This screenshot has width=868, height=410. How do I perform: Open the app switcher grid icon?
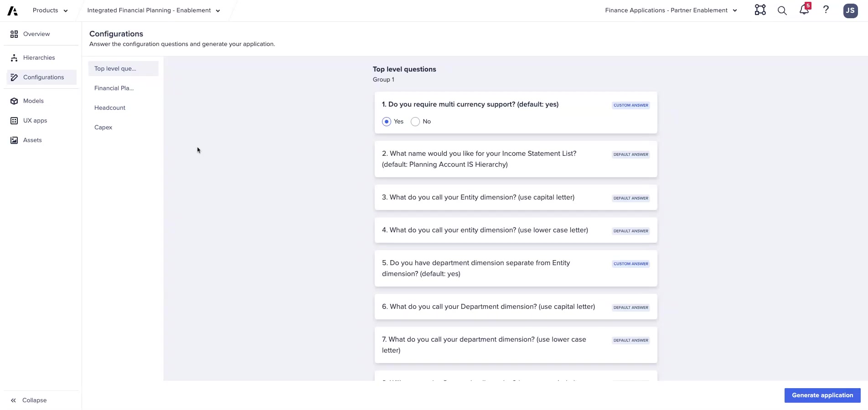759,10
